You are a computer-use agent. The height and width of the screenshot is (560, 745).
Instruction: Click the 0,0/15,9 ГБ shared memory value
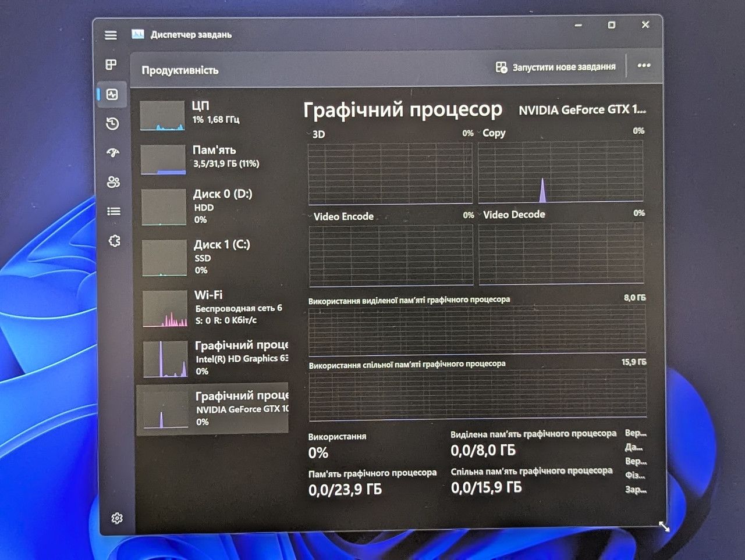pyautogui.click(x=487, y=487)
